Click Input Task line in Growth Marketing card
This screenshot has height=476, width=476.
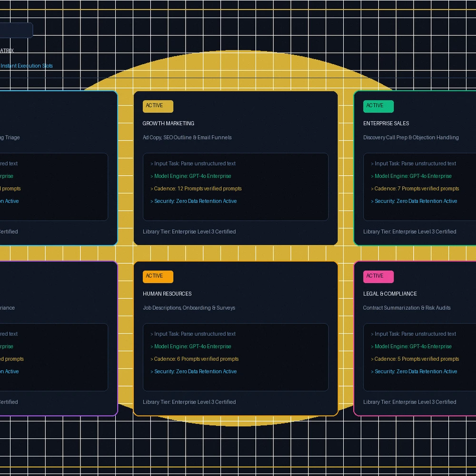[x=193, y=163]
